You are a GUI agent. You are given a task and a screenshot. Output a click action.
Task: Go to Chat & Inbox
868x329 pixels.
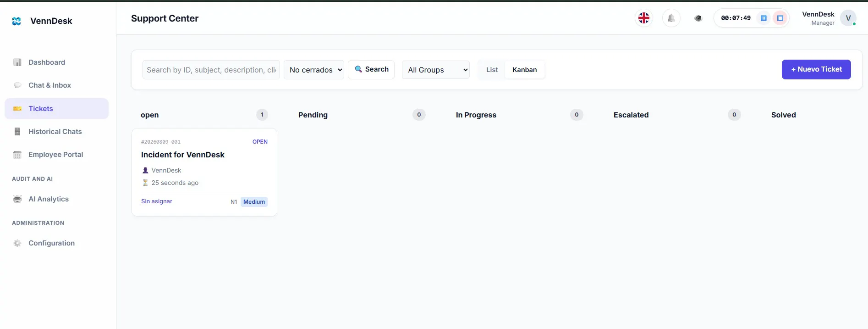[x=56, y=85]
